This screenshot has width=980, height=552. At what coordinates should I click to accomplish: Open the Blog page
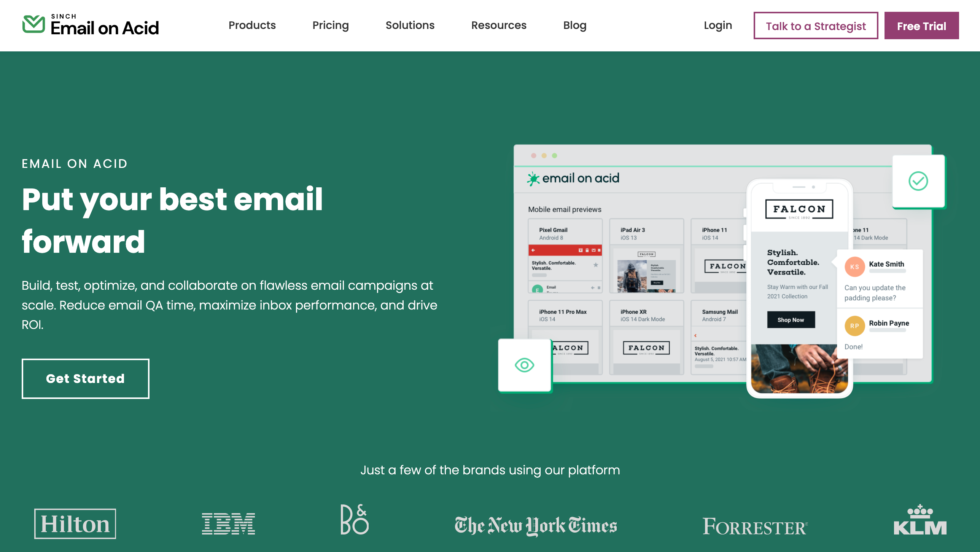[x=575, y=26]
